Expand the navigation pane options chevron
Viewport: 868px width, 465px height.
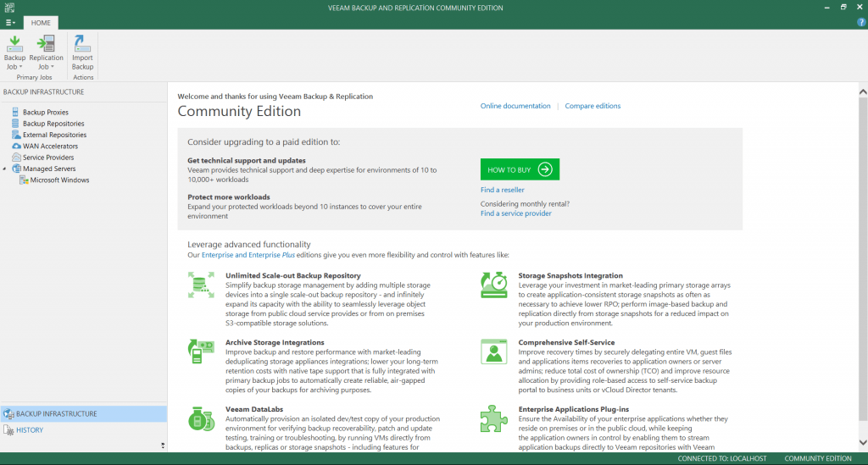(x=163, y=446)
